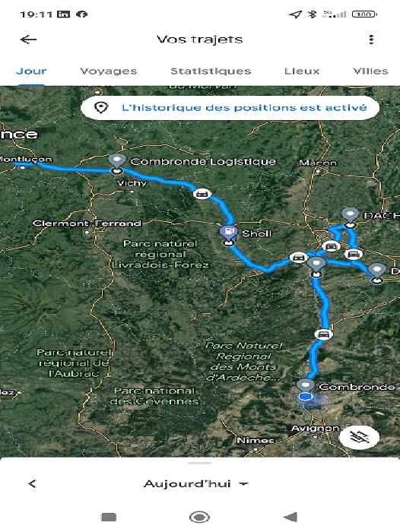This screenshot has width=400, height=532.
Task: Tap the car icon near Vichy route
Action: (x=202, y=194)
